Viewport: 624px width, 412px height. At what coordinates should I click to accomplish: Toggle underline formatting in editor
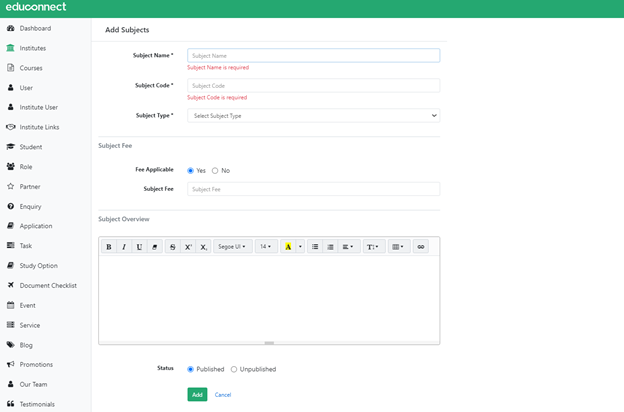pos(139,247)
